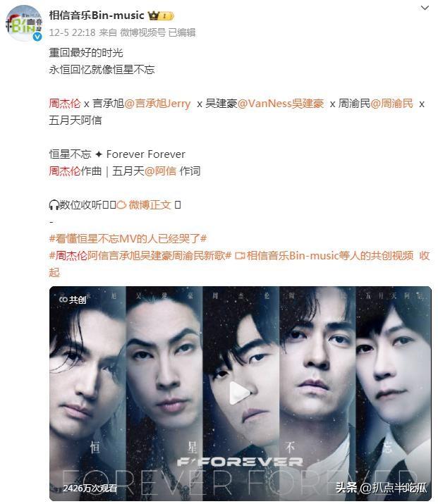Click the 共创 co-creation icon on video

[73, 300]
